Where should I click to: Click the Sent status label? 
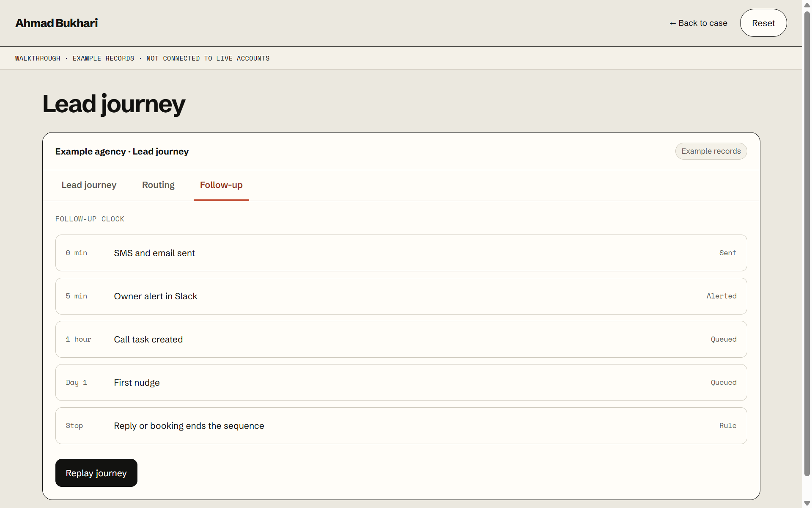pos(727,253)
